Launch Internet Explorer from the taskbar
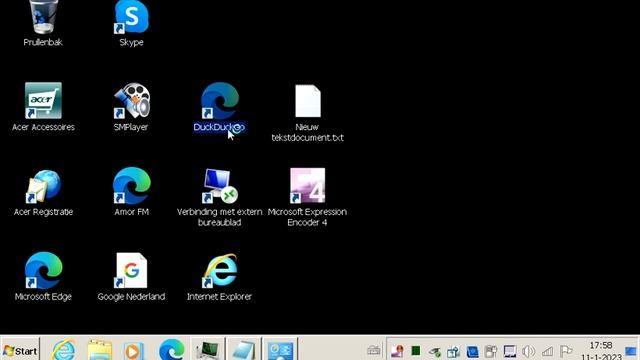Screen dimensions: 640x360 63,350
